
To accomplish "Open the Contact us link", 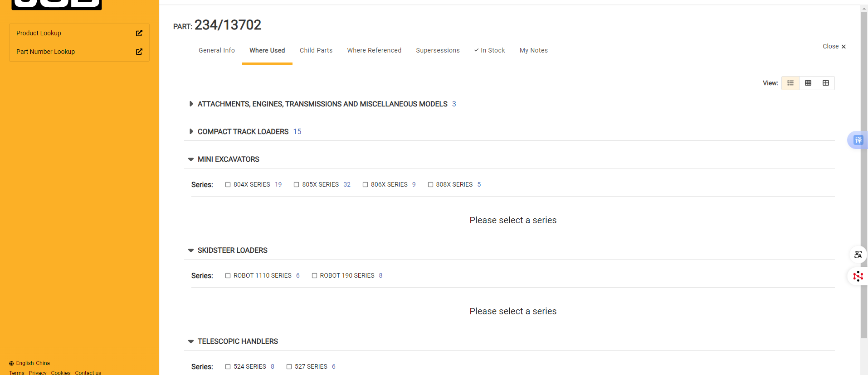I will tap(88, 373).
